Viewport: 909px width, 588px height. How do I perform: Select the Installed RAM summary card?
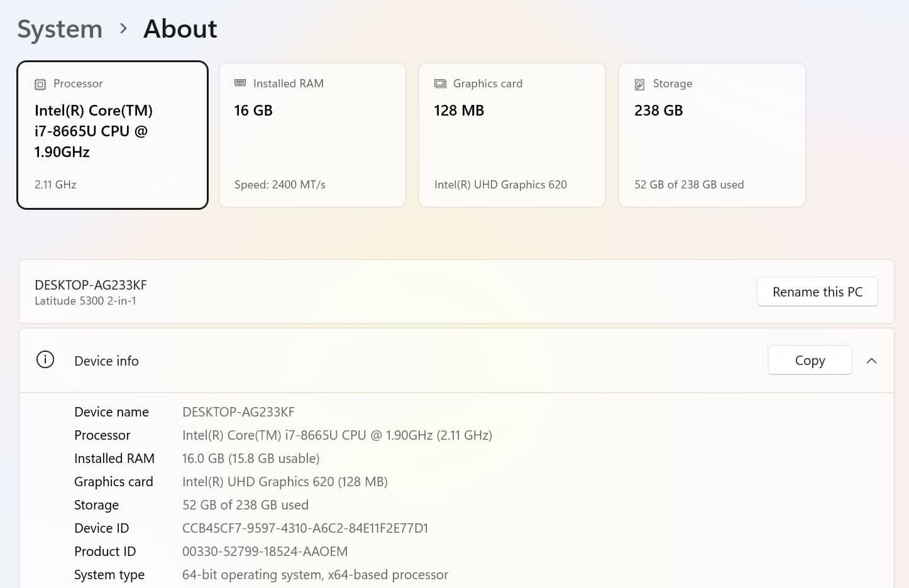tap(312, 135)
